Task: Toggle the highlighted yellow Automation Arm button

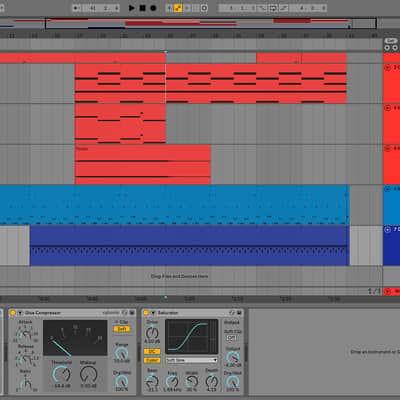Action: coord(178,8)
